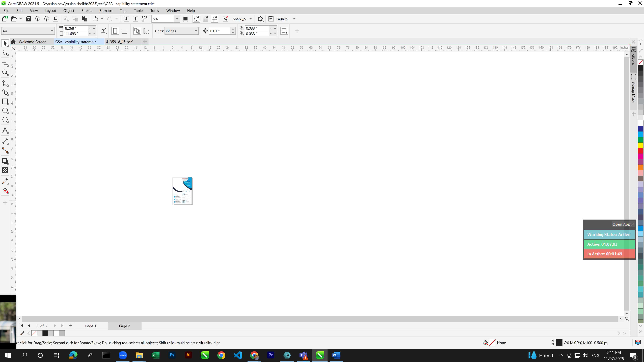Image resolution: width=644 pixels, height=362 pixels.
Task: Select the Connector tool
Action: pyautogui.click(x=5, y=150)
